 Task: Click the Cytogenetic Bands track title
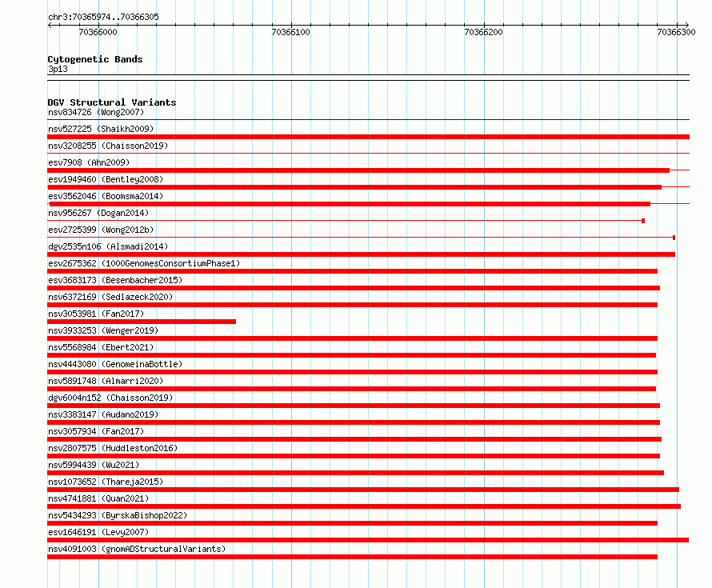95,59
